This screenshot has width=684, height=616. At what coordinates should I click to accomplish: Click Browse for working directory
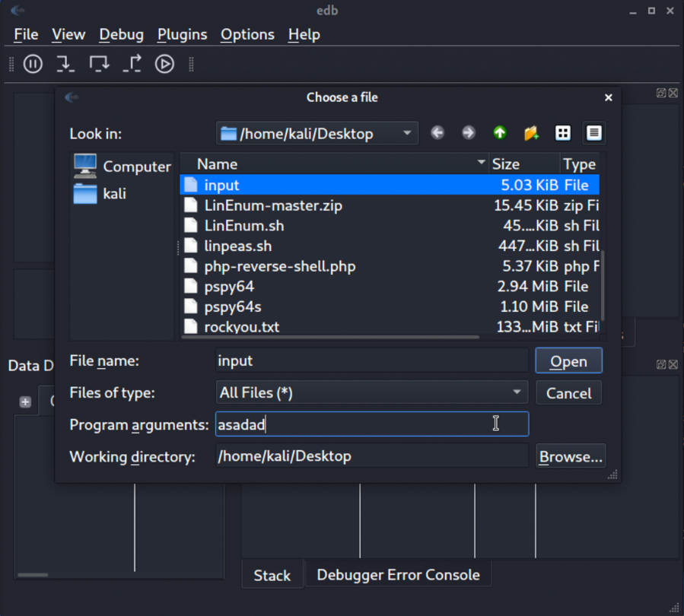[571, 456]
